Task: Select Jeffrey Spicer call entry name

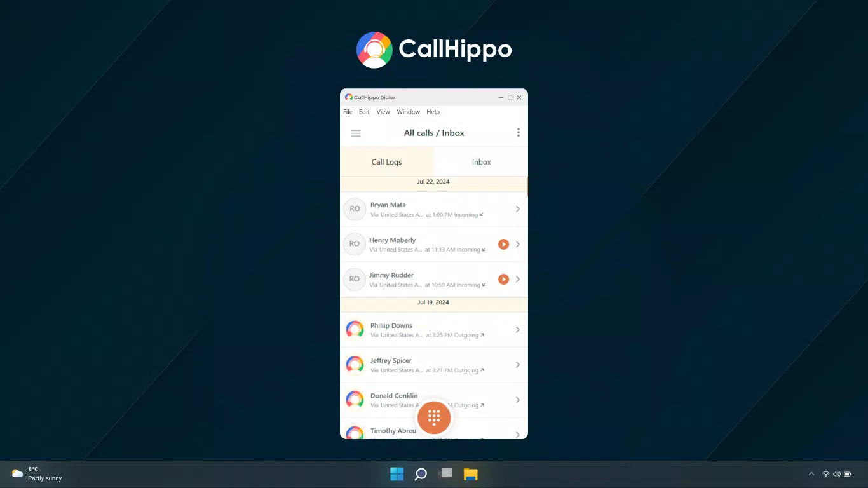Action: point(391,360)
